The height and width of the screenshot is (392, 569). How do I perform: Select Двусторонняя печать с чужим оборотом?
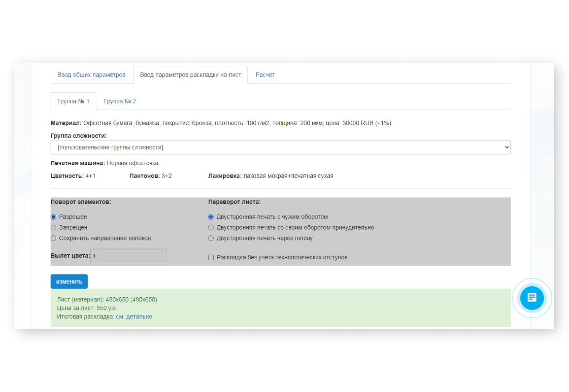click(211, 217)
